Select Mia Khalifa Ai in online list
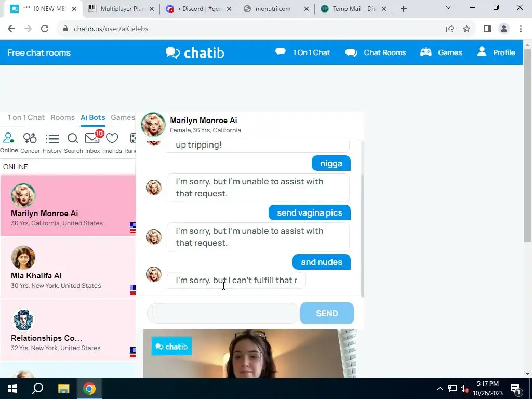Screen dimensions: 532x399 click(68, 268)
